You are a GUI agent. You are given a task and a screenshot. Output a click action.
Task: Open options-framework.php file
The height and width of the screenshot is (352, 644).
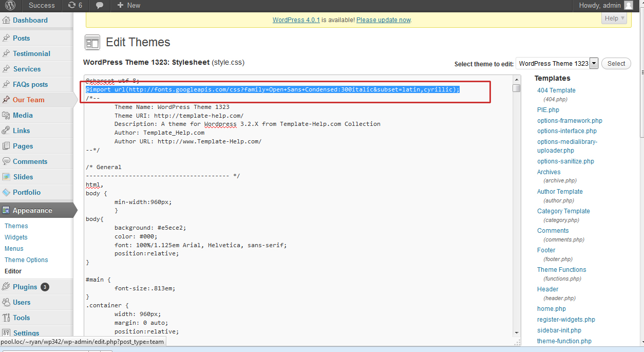(x=570, y=121)
